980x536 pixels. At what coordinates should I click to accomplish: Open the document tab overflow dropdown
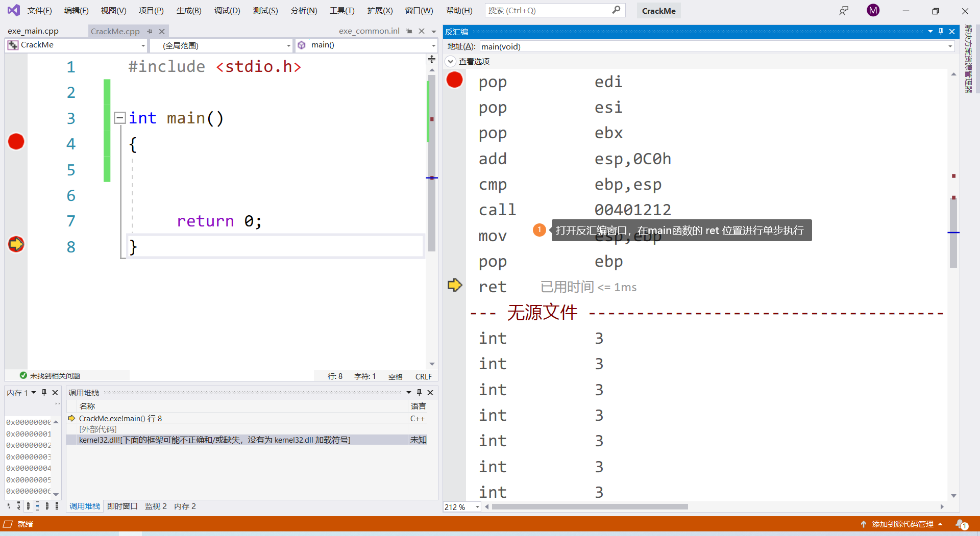click(434, 32)
